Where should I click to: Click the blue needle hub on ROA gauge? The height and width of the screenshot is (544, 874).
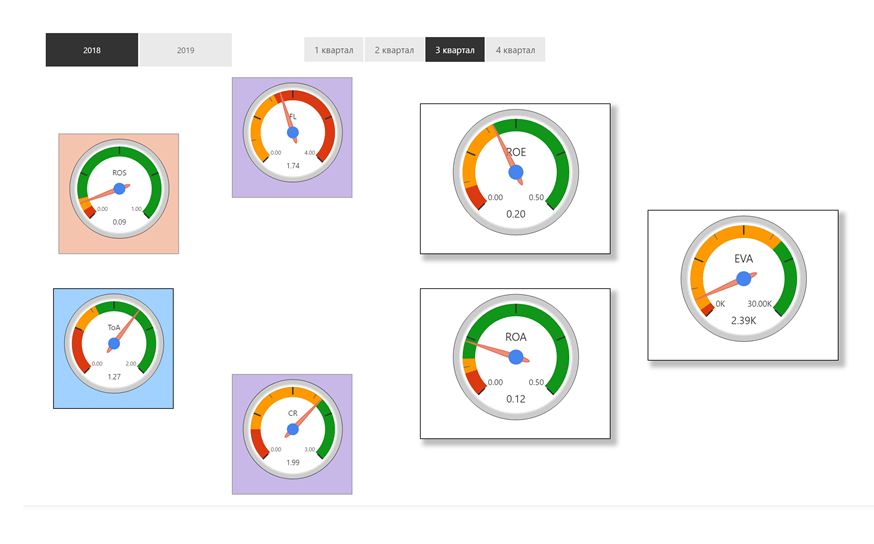(516, 358)
